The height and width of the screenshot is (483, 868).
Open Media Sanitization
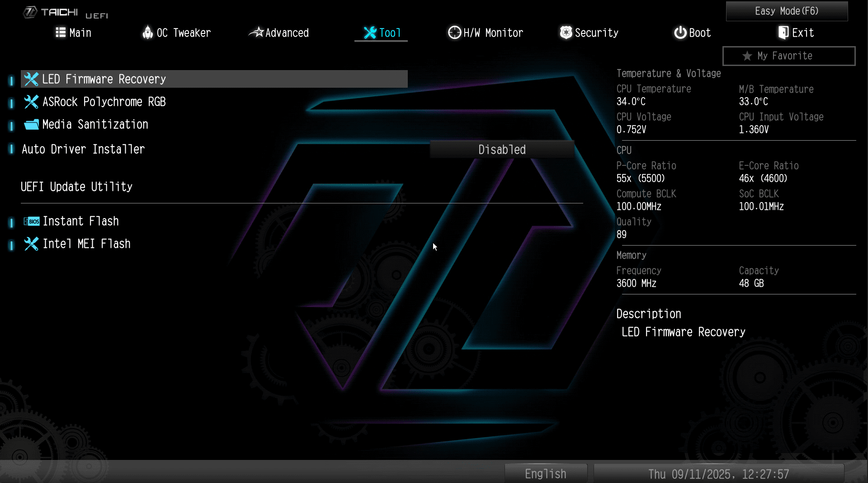[95, 124]
